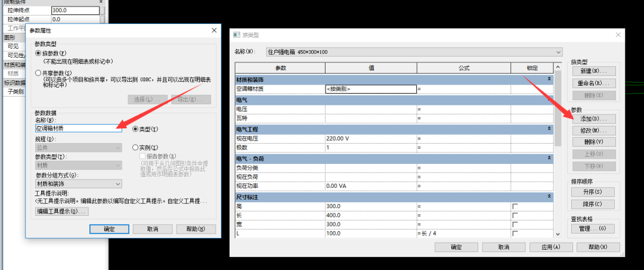Click the table scrollbar down arrow
The image size is (644, 270).
[x=558, y=234]
